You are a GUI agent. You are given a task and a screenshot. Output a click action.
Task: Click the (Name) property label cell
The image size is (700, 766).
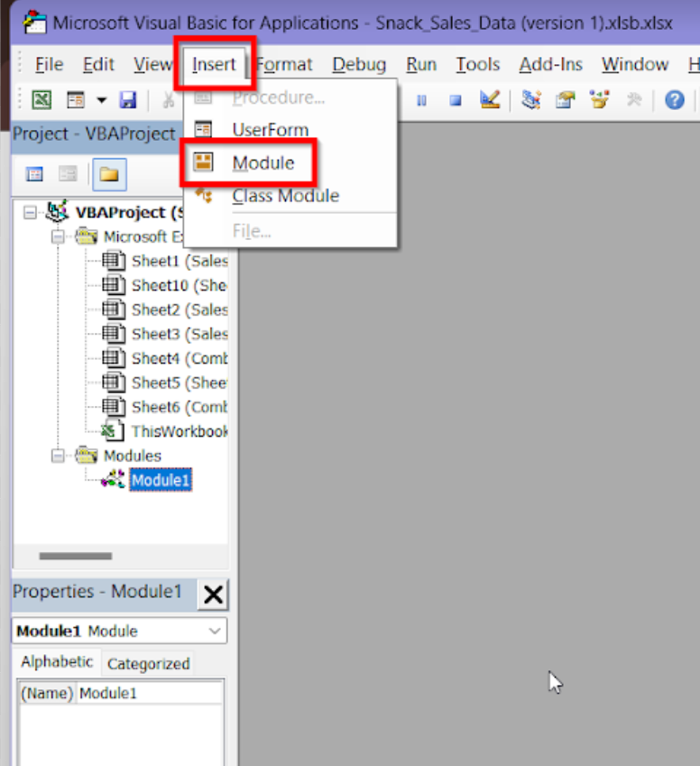pyautogui.click(x=47, y=693)
